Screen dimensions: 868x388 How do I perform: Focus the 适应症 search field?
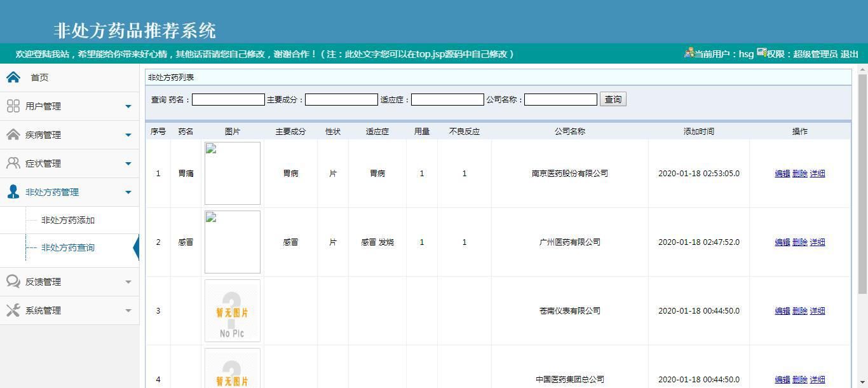point(447,99)
